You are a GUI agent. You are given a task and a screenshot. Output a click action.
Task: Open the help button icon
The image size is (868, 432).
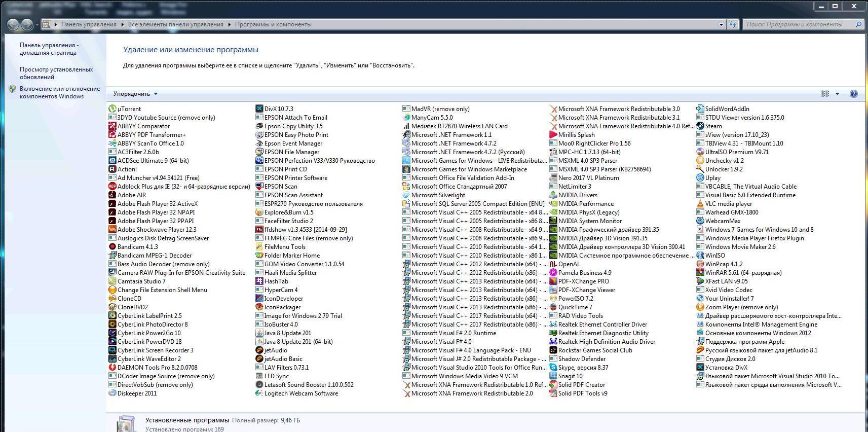(854, 94)
